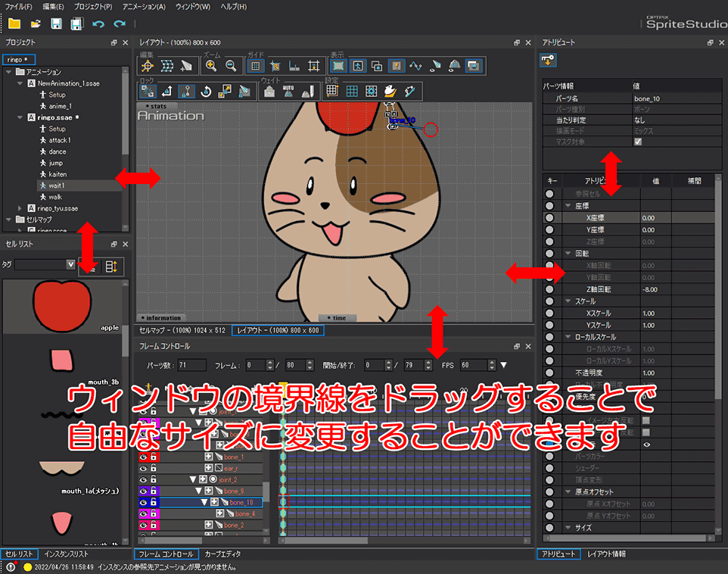
Task: Zoom out of the layout view
Action: point(231,66)
